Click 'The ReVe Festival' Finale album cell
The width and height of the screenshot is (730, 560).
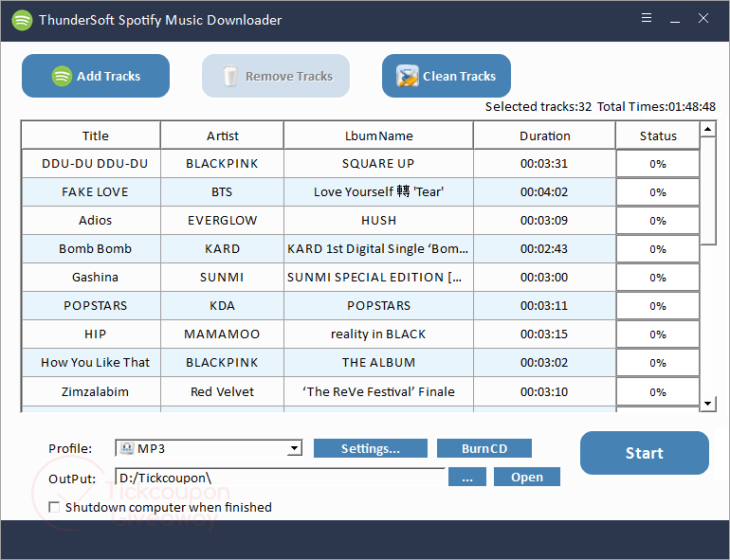pos(378,391)
